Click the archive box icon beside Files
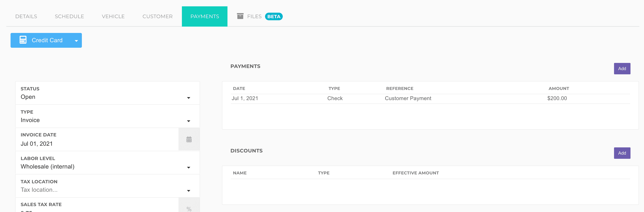 click(x=240, y=16)
